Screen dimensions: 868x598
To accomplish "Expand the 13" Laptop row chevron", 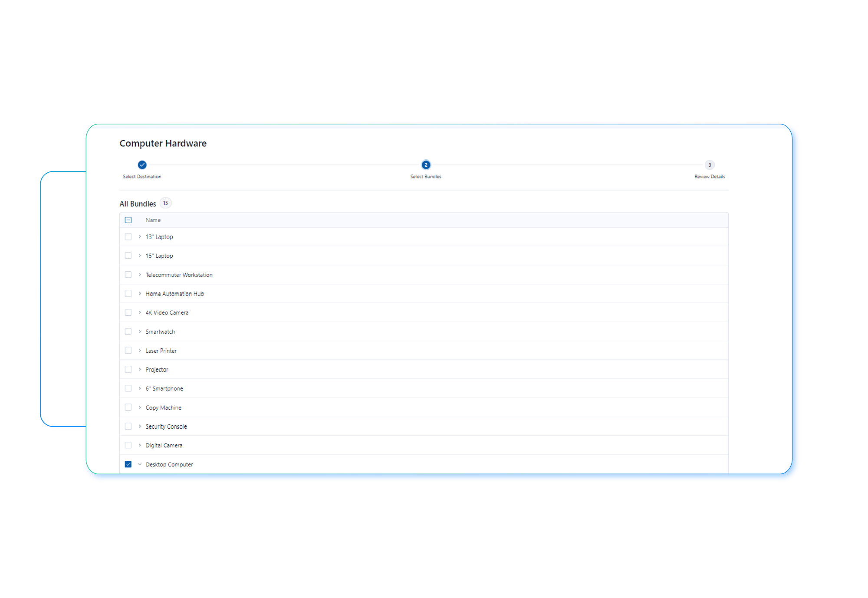I will (x=140, y=237).
